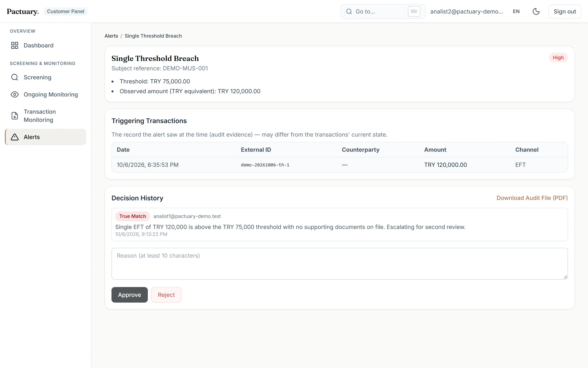This screenshot has width=588, height=368.
Task: Click the Date column header
Action: tap(123, 150)
